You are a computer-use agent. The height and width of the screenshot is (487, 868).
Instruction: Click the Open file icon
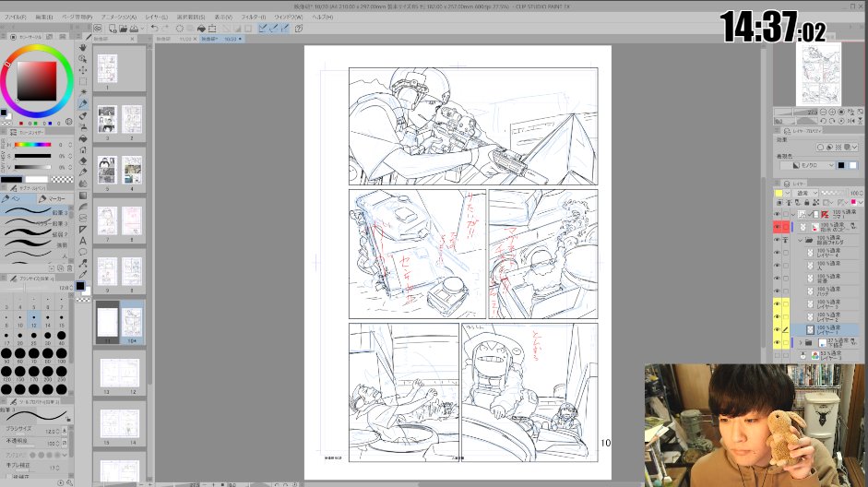coord(123,29)
